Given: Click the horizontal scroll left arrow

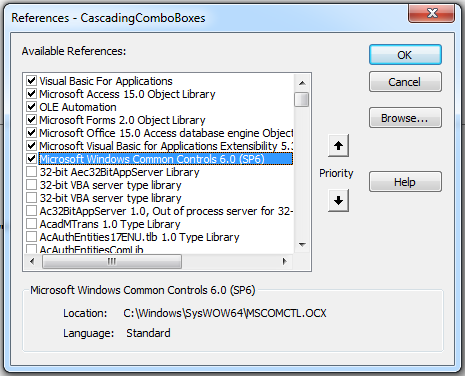Looking at the screenshot, I should (x=32, y=261).
